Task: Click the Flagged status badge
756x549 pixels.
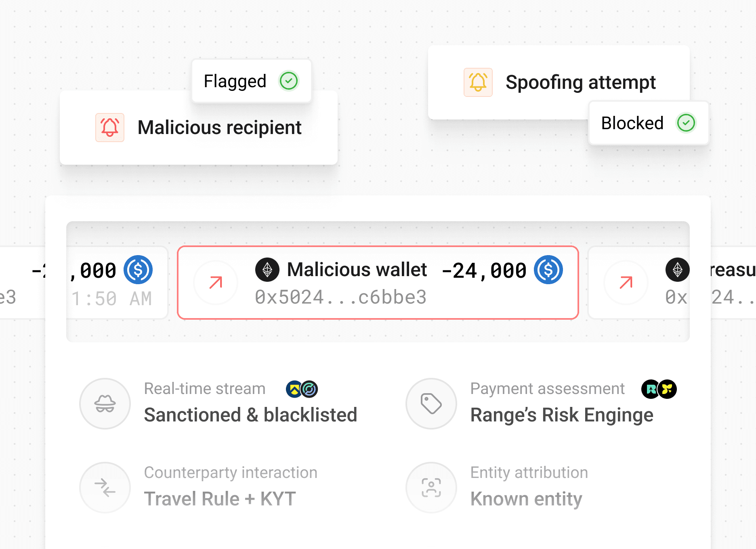Action: click(252, 81)
